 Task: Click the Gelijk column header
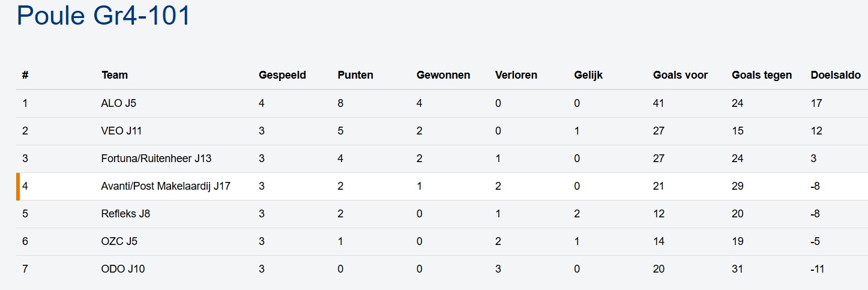588,75
